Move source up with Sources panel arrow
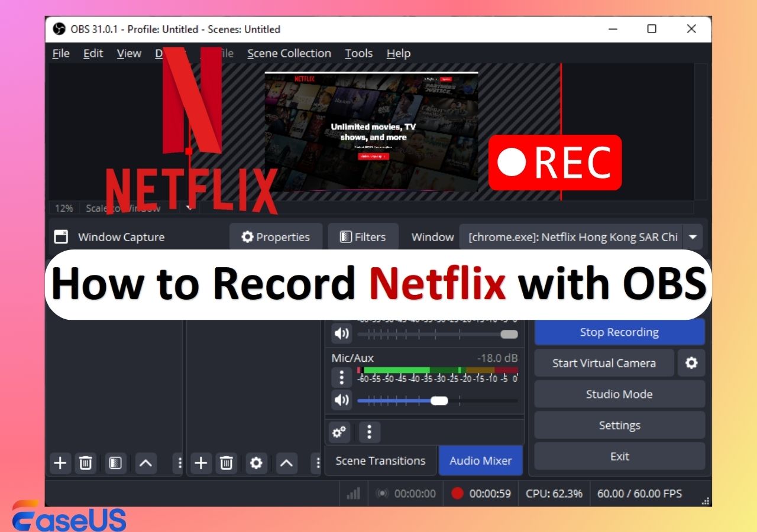 (286, 463)
